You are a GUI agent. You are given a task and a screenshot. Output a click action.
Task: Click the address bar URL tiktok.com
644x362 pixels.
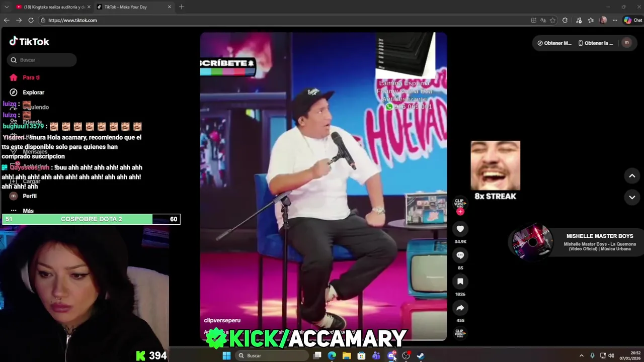[72, 20]
